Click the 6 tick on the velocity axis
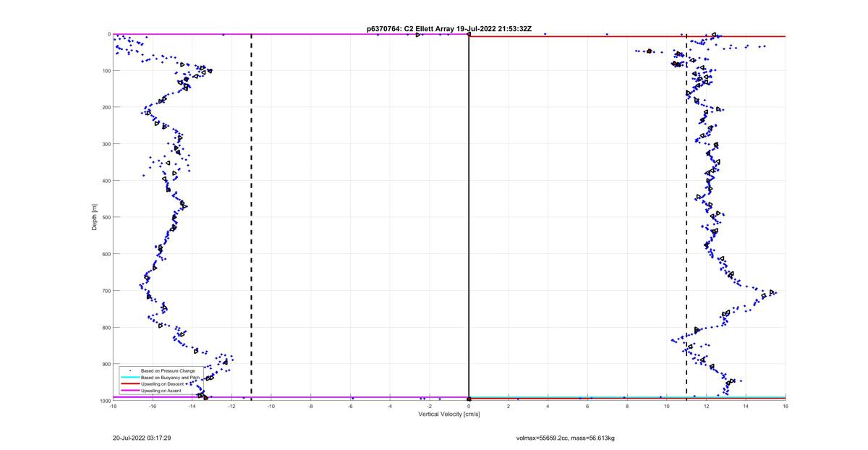The width and height of the screenshot is (868, 450). pos(587,406)
